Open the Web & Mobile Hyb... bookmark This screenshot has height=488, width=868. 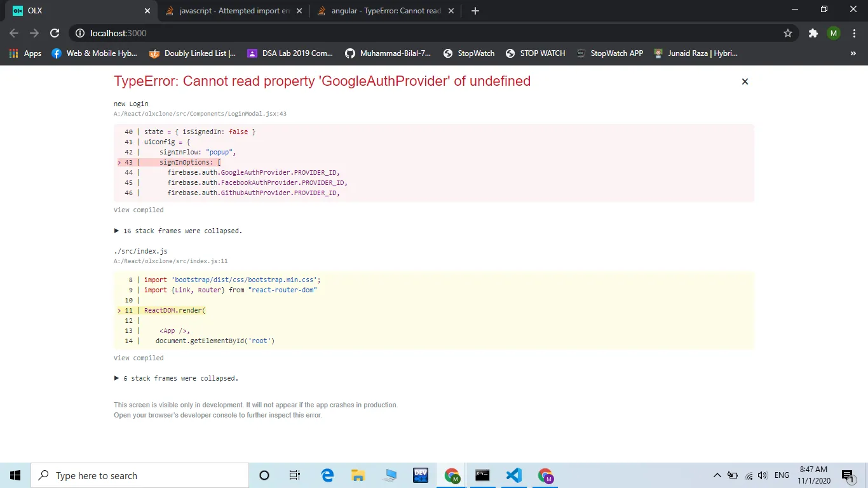[x=94, y=53]
